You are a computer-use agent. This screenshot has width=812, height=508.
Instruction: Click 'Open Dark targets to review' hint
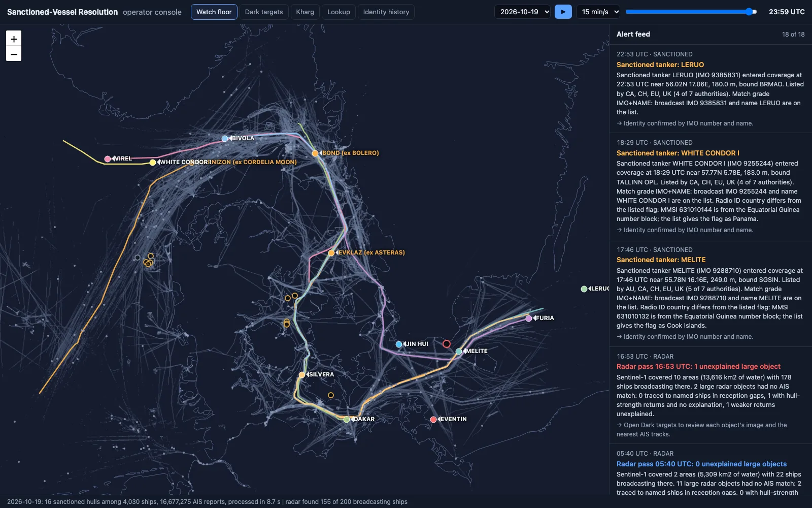pos(702,430)
